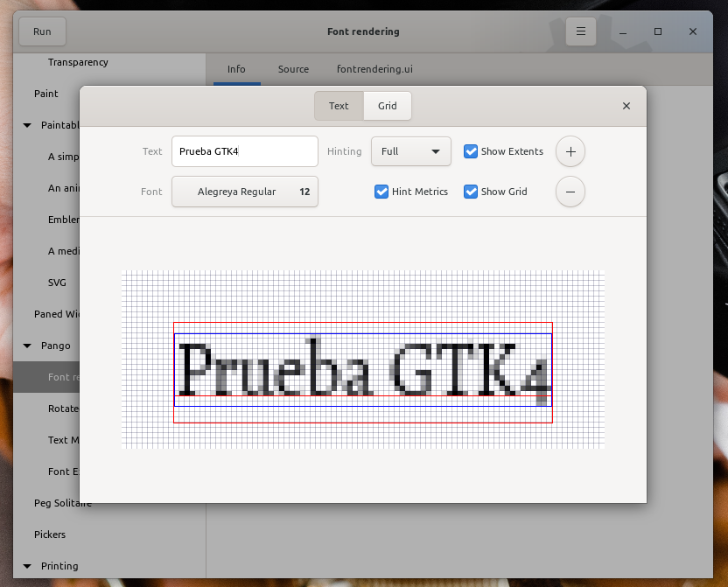Click the Prueba GTK4 text field
This screenshot has width=728, height=587.
coord(244,151)
